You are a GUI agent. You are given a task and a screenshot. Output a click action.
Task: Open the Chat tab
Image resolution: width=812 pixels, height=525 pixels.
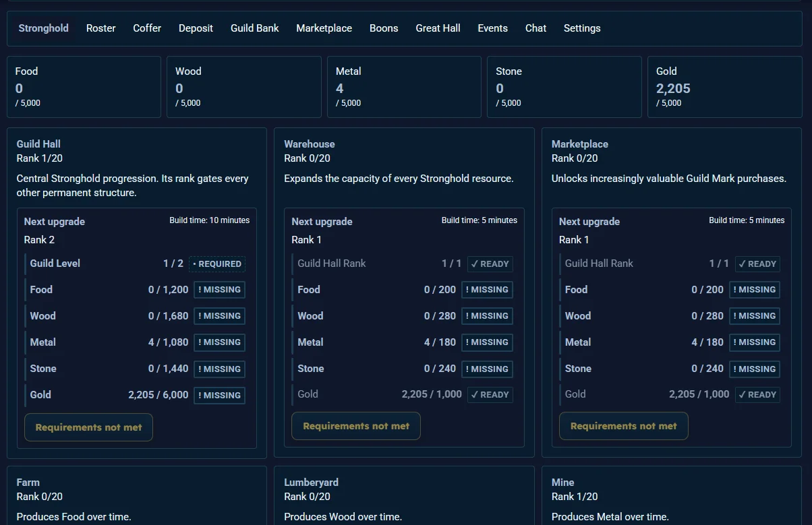pos(536,28)
